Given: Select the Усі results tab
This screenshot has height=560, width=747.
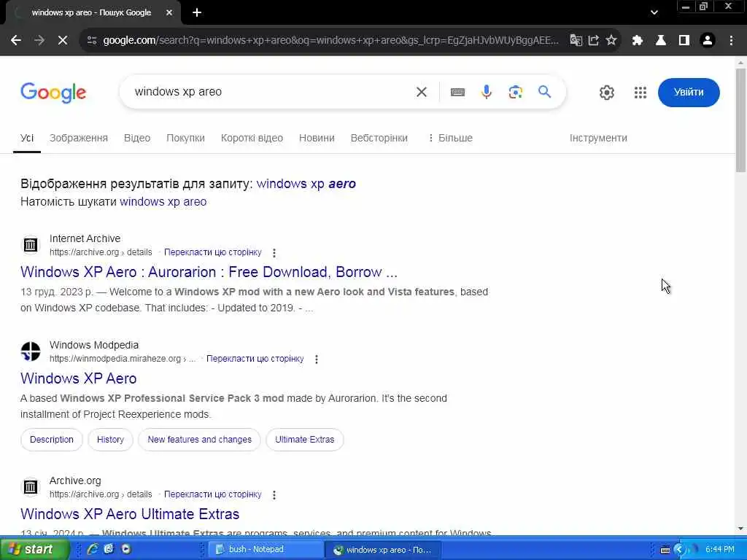Looking at the screenshot, I should click(x=27, y=138).
